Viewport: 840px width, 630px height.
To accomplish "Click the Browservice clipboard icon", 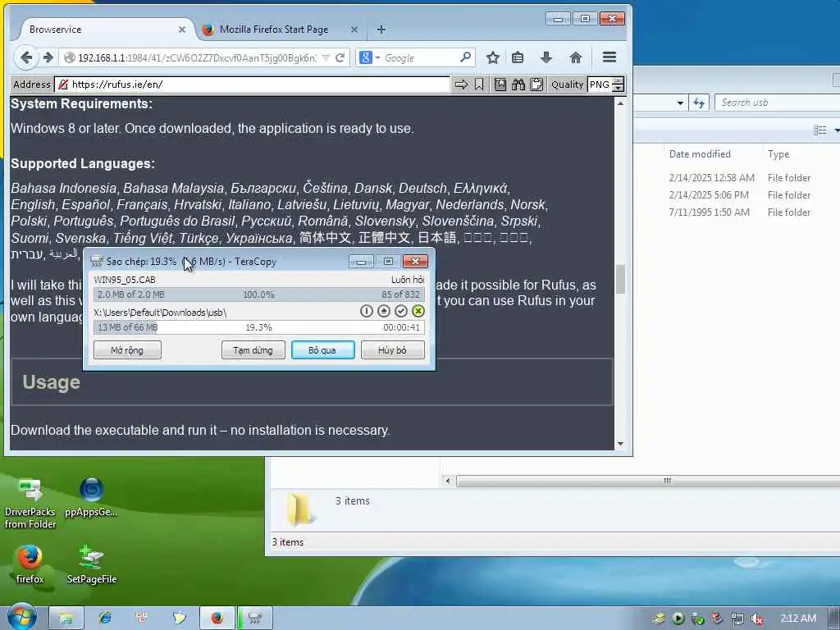I will pyautogui.click(x=536, y=84).
